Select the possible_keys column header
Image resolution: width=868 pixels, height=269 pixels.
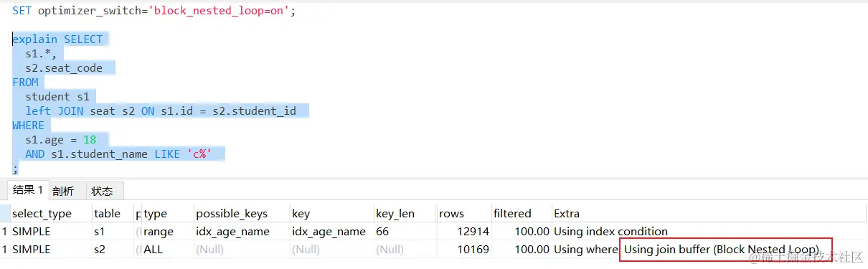coord(231,213)
